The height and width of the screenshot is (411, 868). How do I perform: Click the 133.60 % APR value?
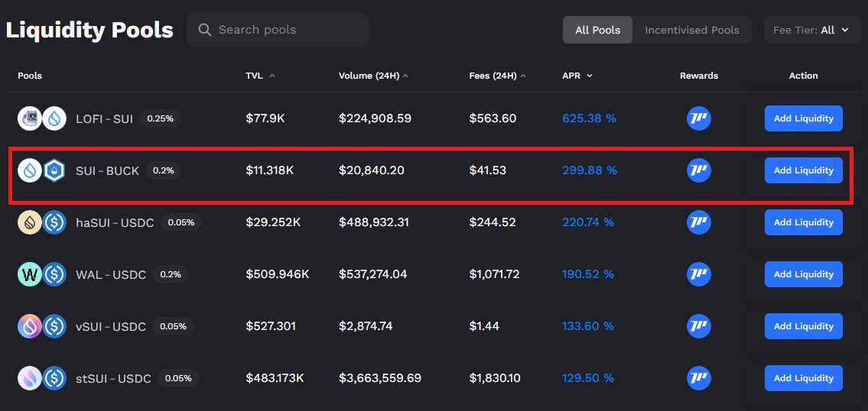click(x=588, y=326)
